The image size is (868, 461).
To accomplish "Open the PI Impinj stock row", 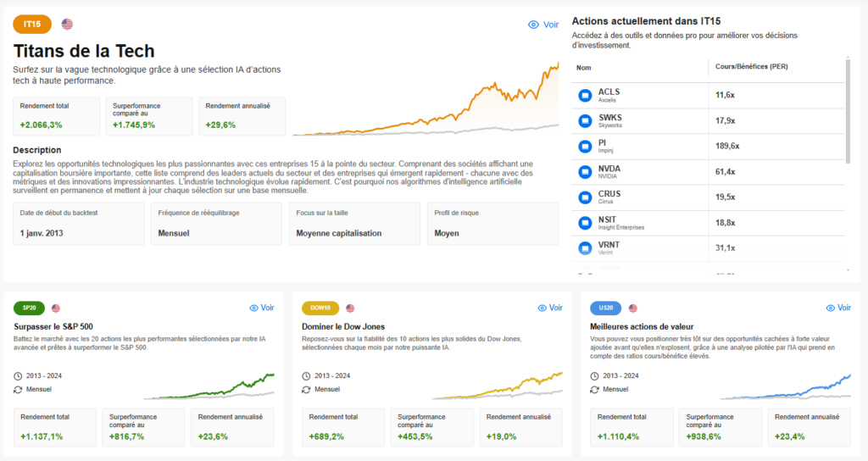I will (x=644, y=147).
